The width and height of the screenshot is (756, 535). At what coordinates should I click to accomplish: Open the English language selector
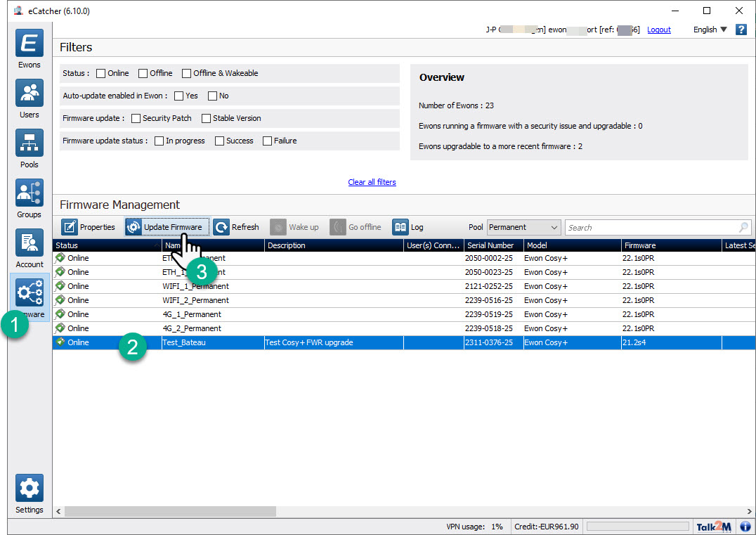pyautogui.click(x=706, y=30)
